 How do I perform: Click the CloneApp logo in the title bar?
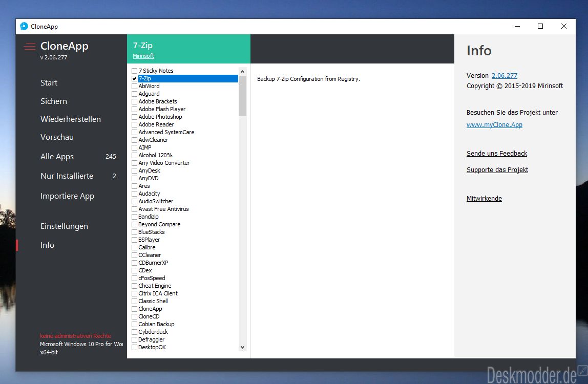point(24,26)
